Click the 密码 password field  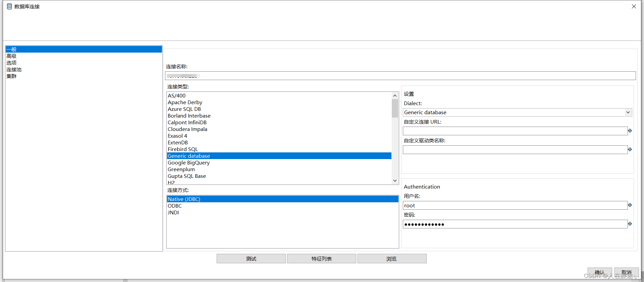[515, 224]
